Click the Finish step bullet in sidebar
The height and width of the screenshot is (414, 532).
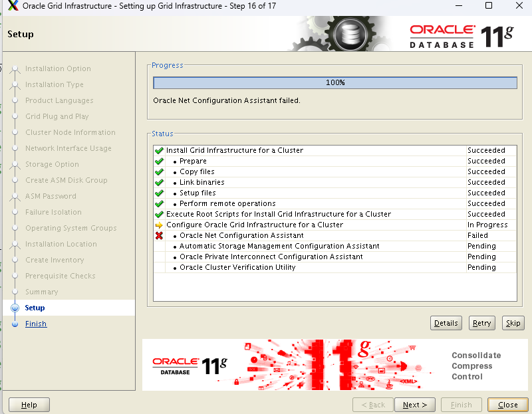15,324
